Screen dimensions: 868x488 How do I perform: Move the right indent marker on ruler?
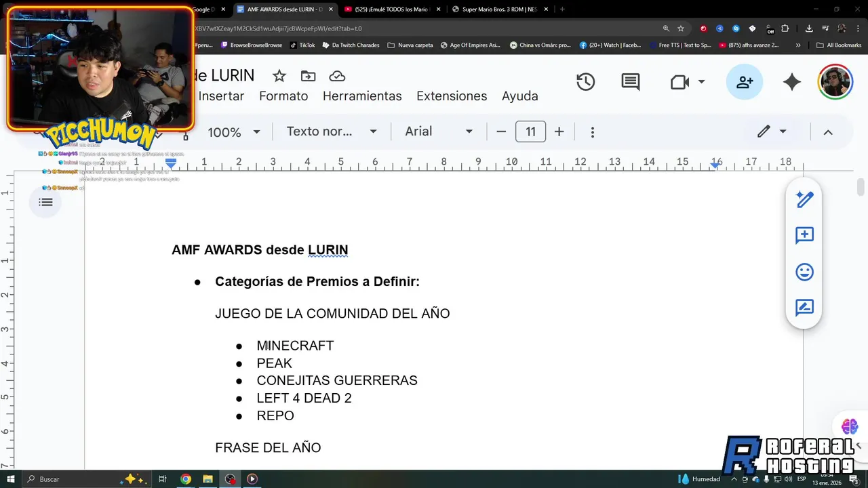click(716, 164)
